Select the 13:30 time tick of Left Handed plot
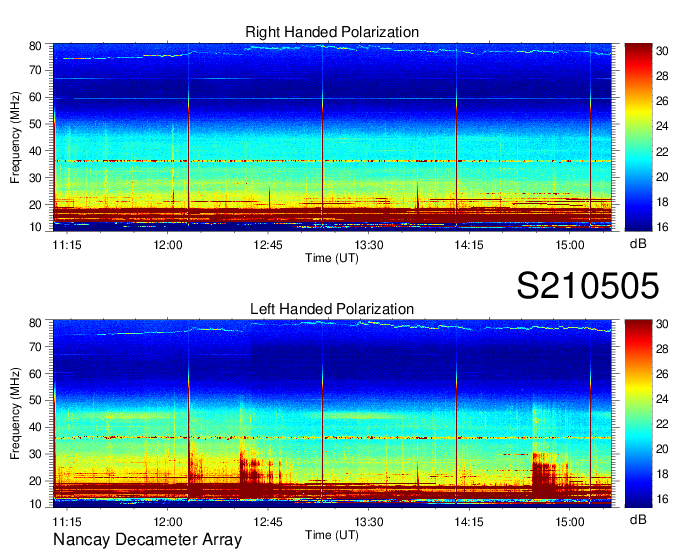Image resolution: width=680 pixels, height=552 pixels. tap(369, 521)
